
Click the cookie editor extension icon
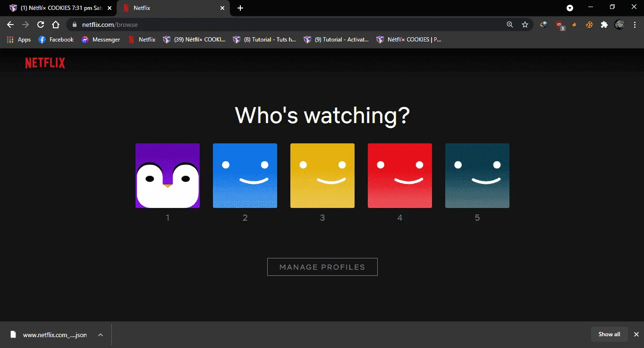point(589,25)
